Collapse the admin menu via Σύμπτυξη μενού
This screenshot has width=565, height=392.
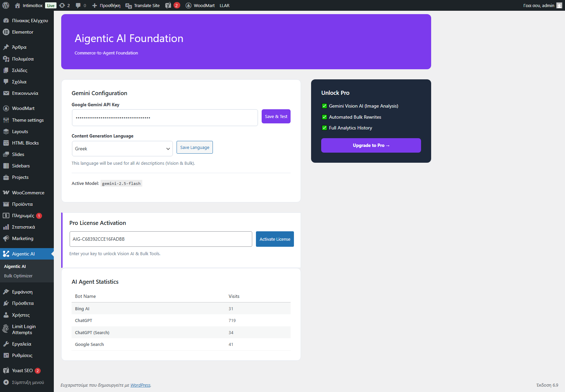click(24, 382)
